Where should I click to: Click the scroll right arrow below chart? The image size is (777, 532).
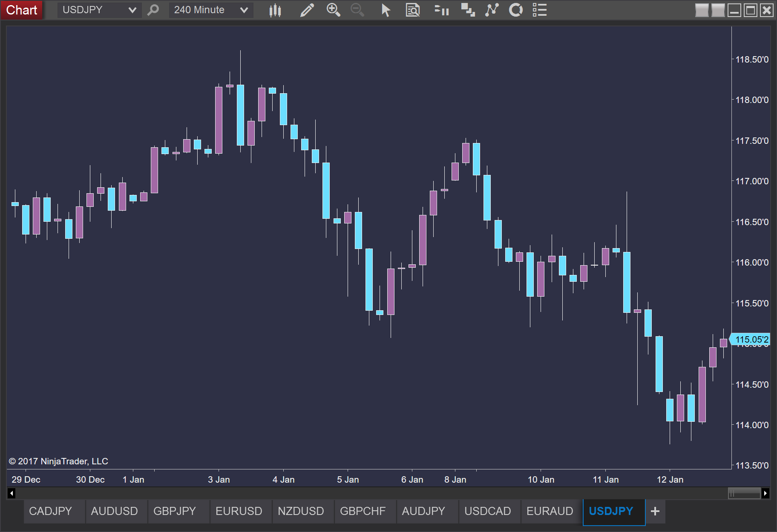pos(765,493)
